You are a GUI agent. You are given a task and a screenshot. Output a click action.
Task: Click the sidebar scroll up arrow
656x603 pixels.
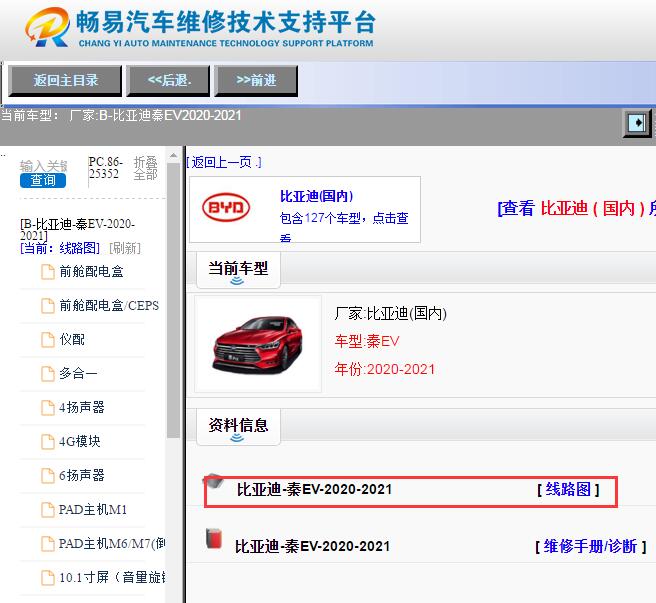173,156
